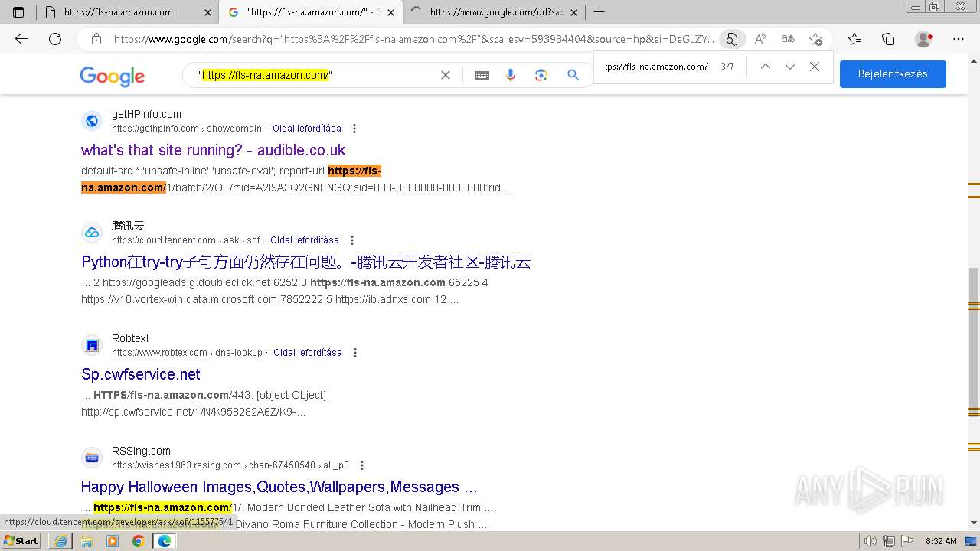Open more options for RSSing result

[361, 465]
